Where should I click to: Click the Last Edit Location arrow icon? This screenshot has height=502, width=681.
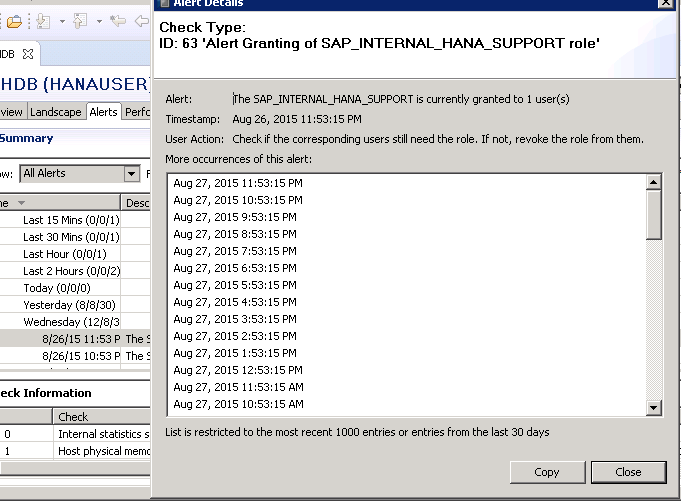tap(118, 21)
